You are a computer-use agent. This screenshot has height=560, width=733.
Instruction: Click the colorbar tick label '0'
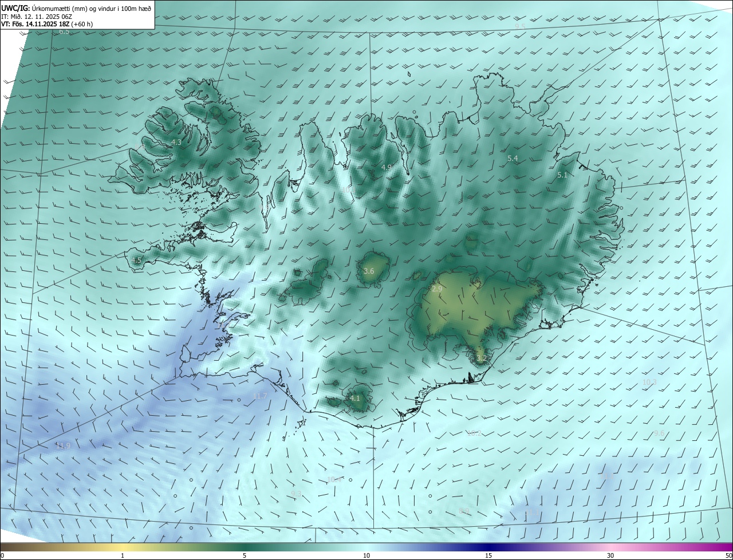click(x=2, y=555)
